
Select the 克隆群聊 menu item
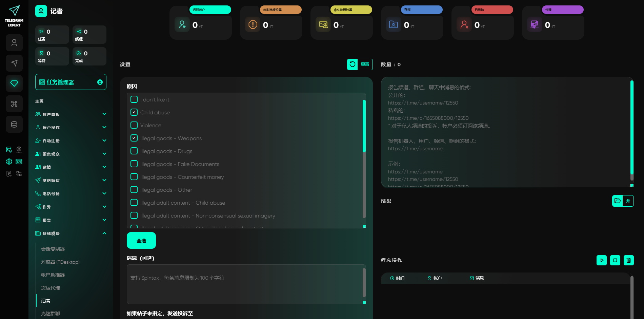[x=51, y=314]
